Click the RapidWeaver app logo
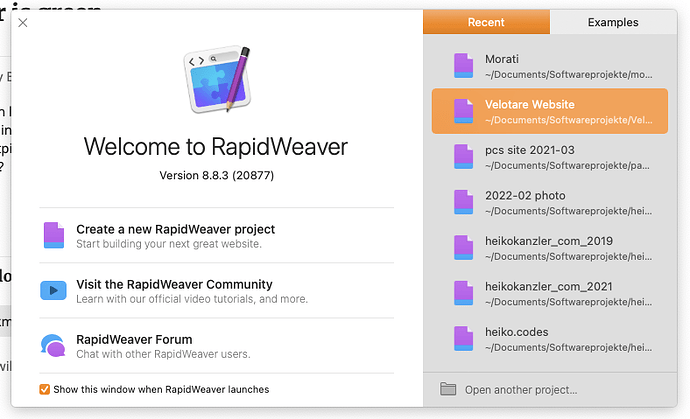690x419 pixels. point(217,79)
